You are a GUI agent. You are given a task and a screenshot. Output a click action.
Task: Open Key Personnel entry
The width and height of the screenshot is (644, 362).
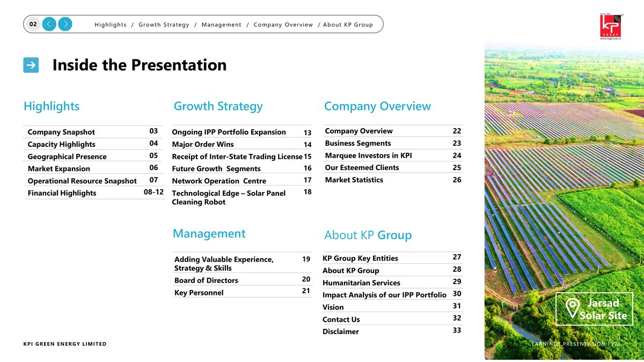point(199,293)
